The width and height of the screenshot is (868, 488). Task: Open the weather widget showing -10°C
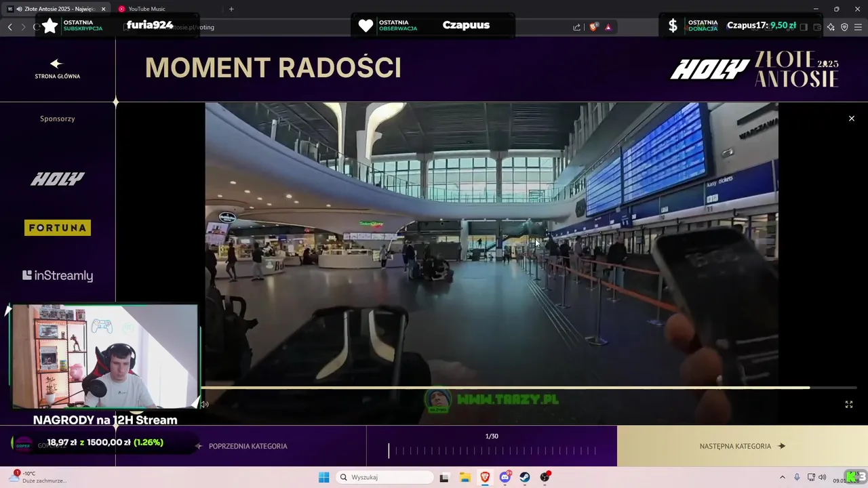[39, 477]
